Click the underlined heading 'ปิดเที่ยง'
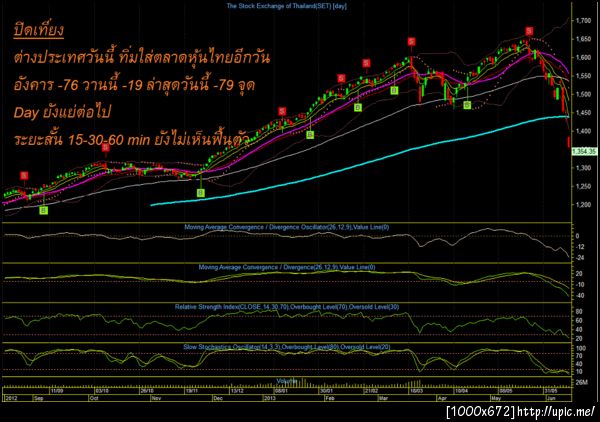This screenshot has height=422, width=600. tap(38, 31)
